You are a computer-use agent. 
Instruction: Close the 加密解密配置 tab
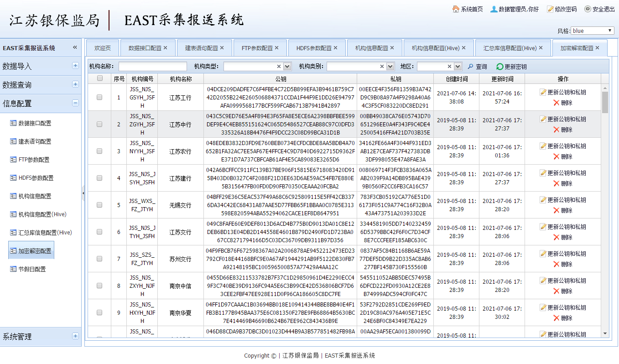click(x=598, y=48)
